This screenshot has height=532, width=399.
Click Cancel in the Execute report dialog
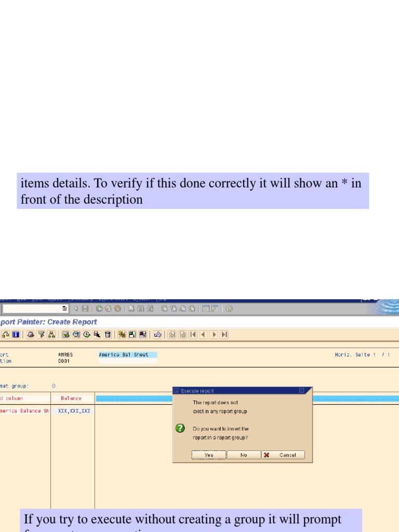click(283, 455)
